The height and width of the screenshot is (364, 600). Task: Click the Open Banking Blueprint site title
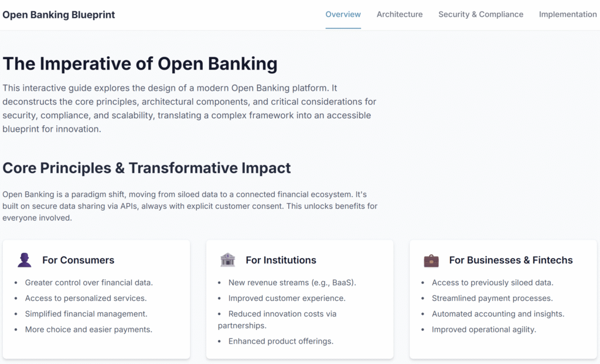[59, 15]
